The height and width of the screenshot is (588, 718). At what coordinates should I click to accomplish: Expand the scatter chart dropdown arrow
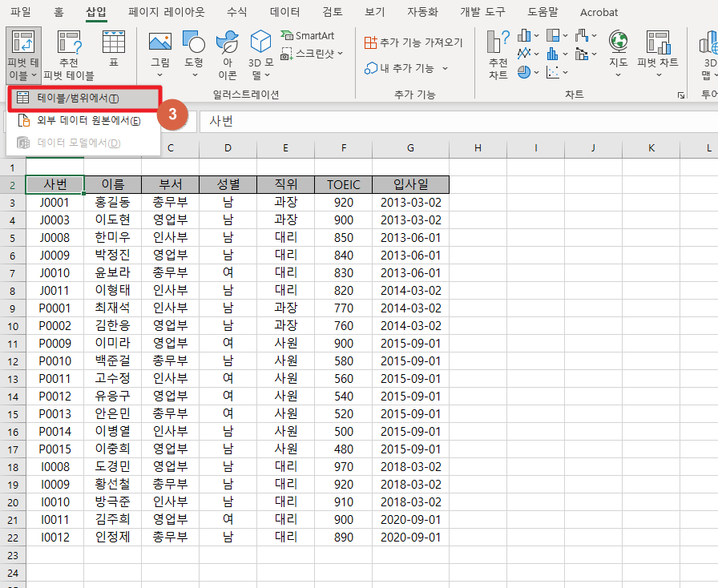(x=565, y=72)
